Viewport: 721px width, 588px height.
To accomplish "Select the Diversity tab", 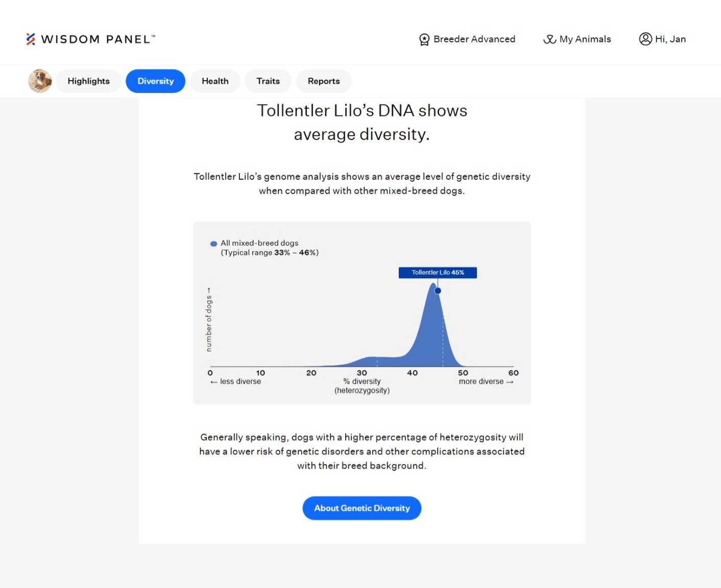I will (155, 81).
